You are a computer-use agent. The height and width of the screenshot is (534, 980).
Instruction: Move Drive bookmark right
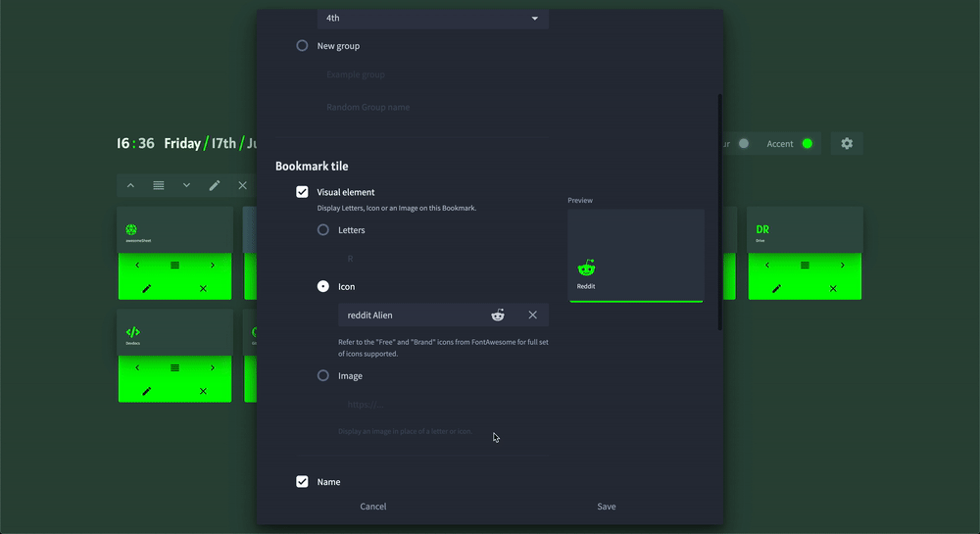tap(843, 266)
